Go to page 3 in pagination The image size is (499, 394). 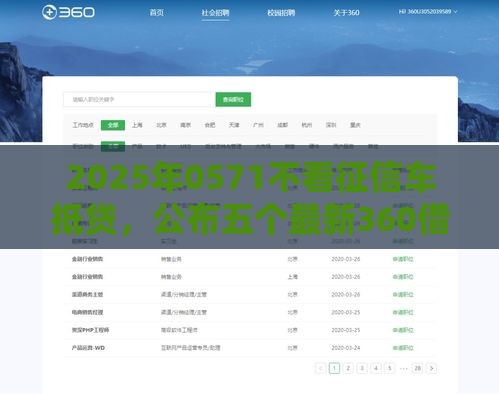click(x=362, y=368)
